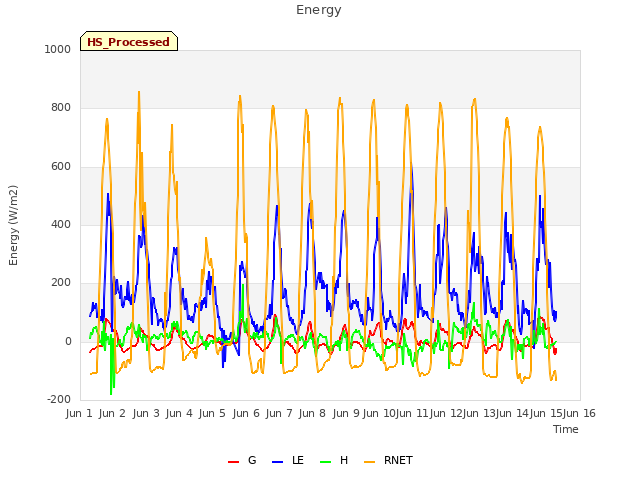Select the H legend label
Screen dimensions: 640x480
click(344, 460)
